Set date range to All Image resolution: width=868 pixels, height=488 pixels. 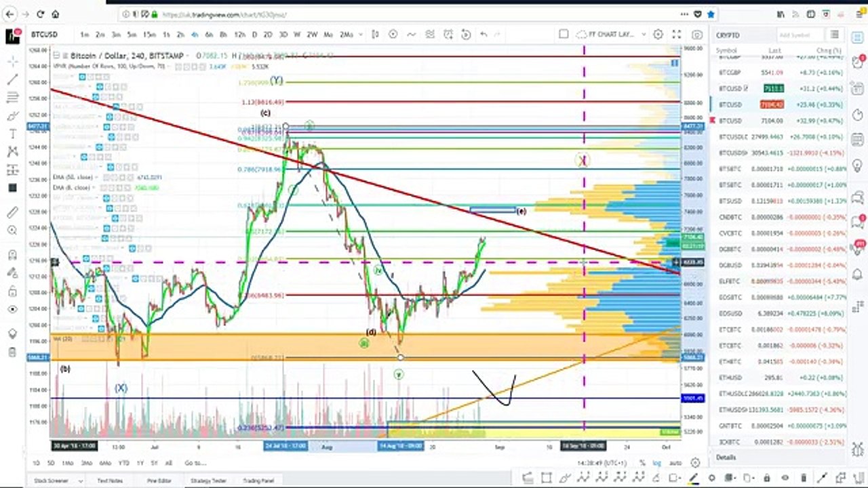point(169,463)
